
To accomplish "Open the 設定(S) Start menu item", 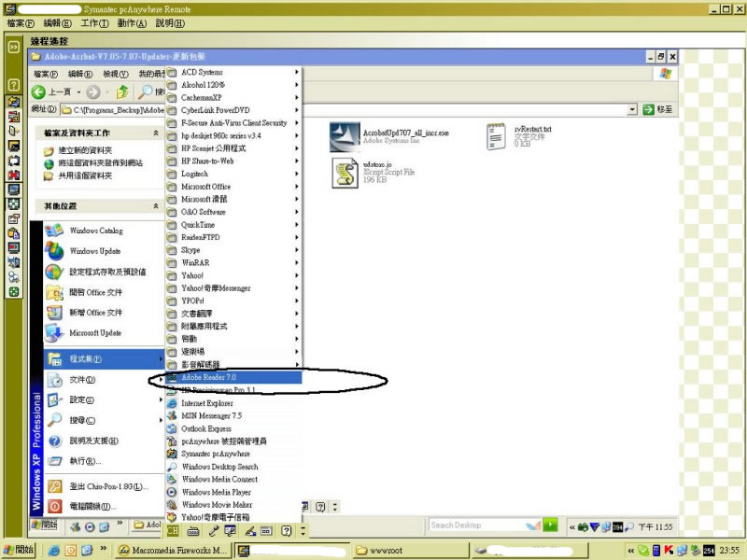I will (105, 400).
